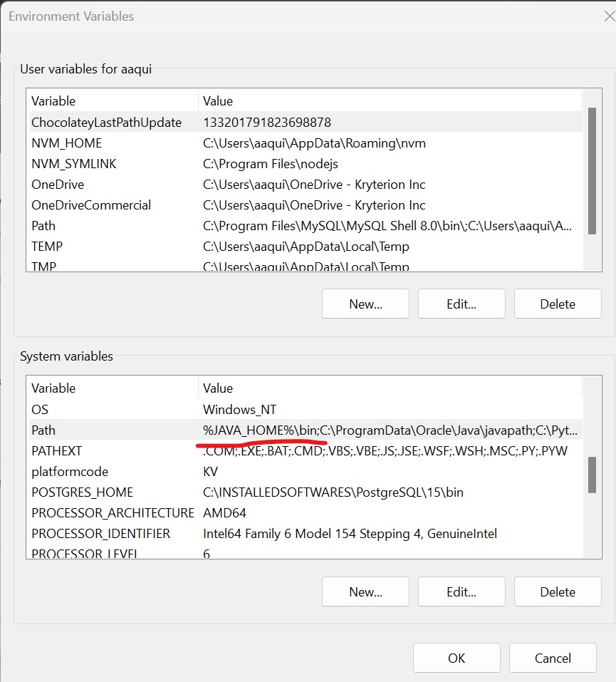Click Edit button under User variables
This screenshot has height=682, width=616.
click(461, 304)
